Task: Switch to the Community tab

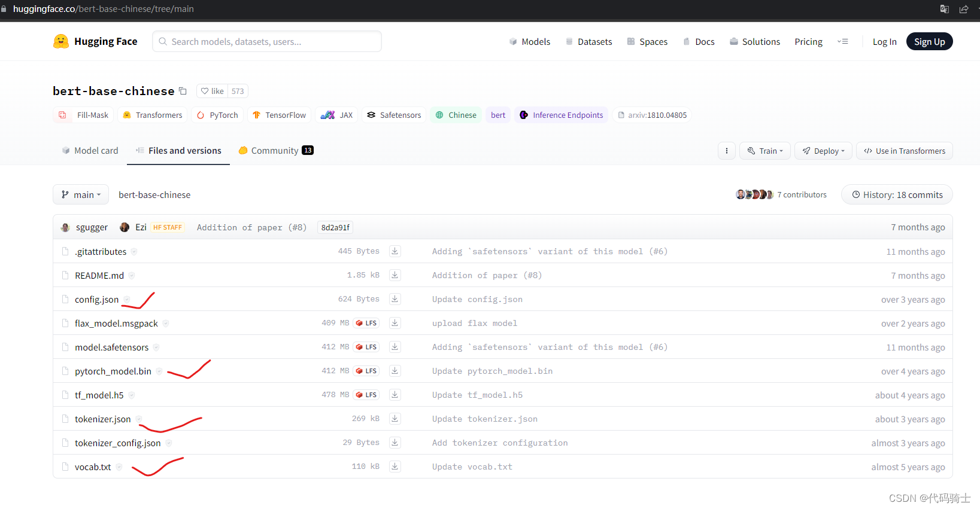Action: (x=276, y=151)
